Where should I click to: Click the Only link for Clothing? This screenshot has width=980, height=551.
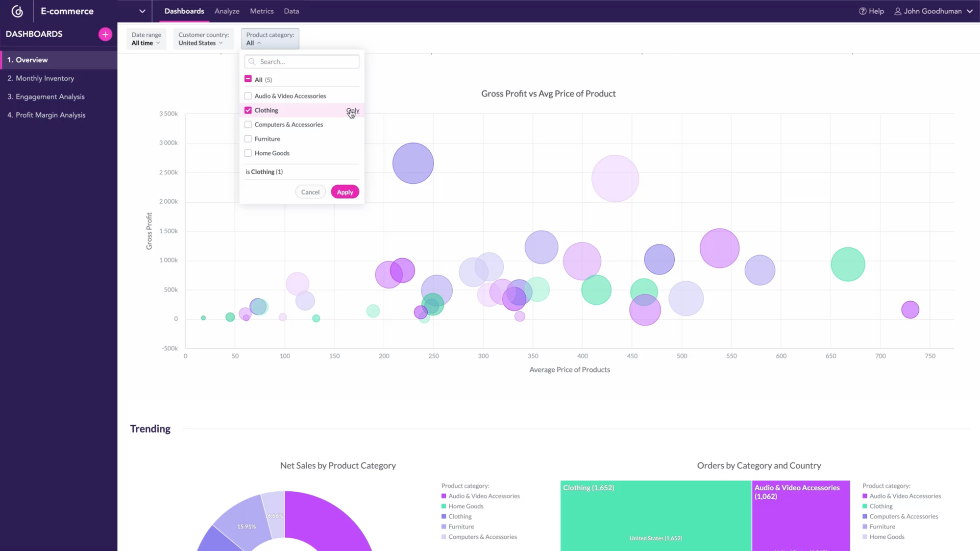353,111
